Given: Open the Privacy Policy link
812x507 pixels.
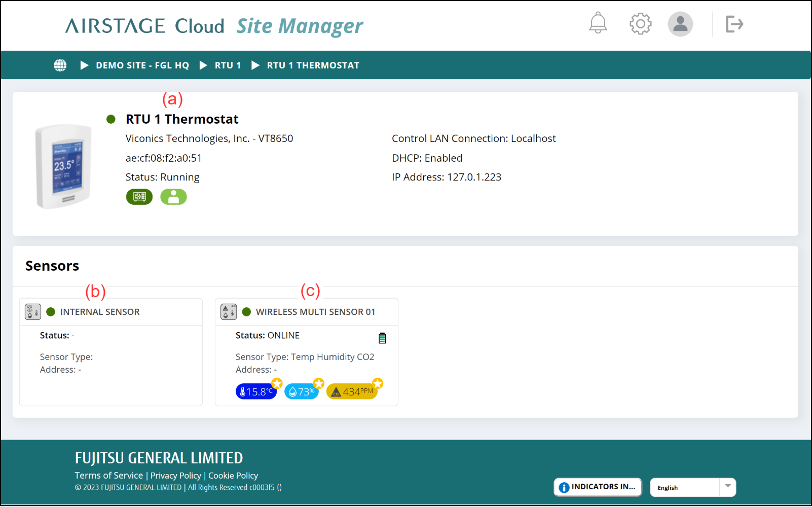Looking at the screenshot, I should click(x=175, y=476).
